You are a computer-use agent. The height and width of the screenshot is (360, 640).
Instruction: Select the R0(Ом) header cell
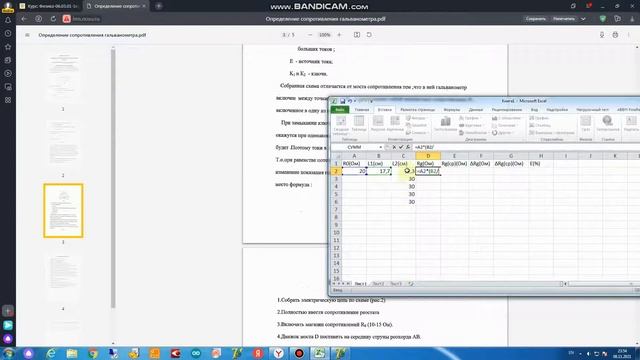point(354,163)
